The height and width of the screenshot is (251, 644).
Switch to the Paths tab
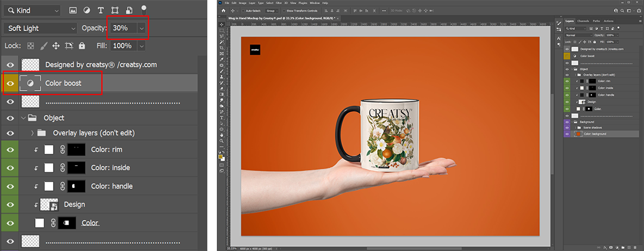click(596, 21)
